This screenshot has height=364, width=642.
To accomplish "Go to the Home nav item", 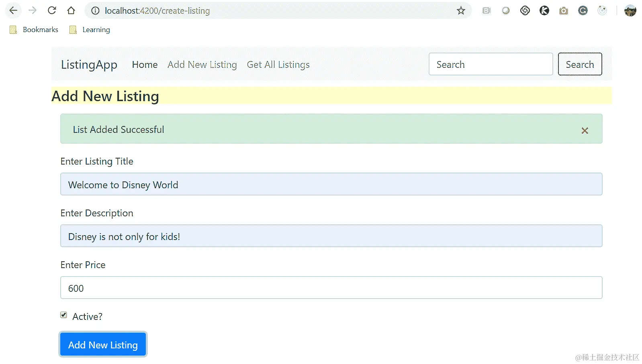I will pyautogui.click(x=145, y=65).
